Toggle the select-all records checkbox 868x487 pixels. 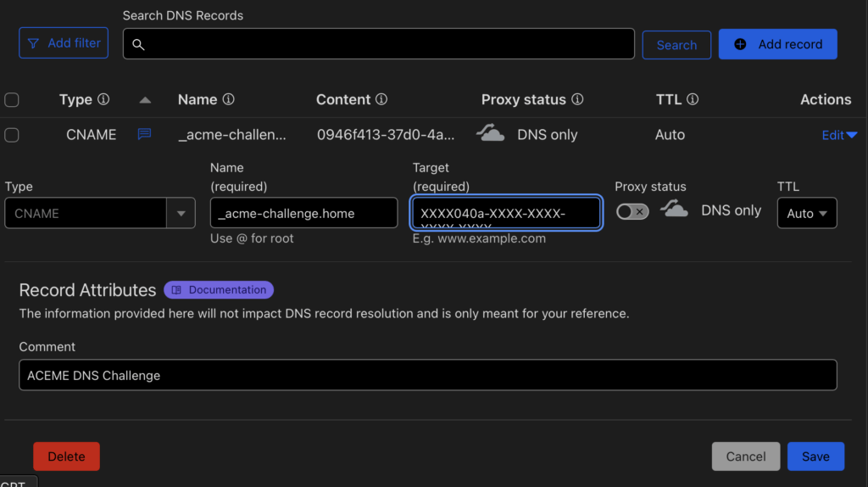point(12,100)
